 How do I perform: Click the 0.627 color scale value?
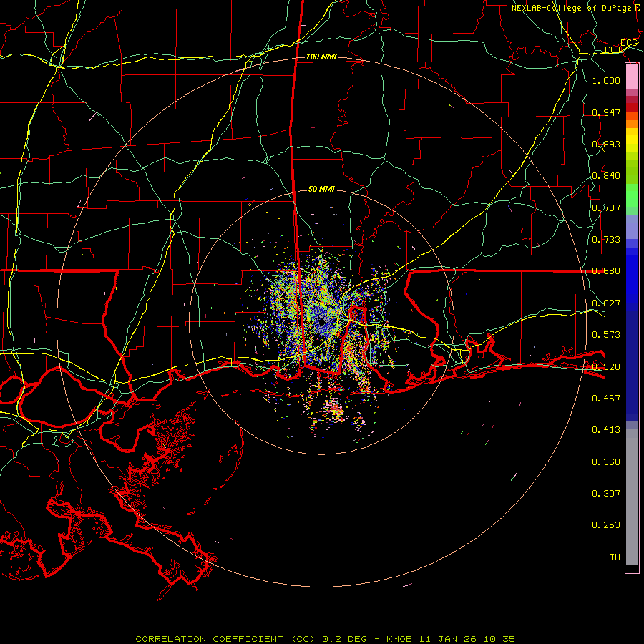pos(606,303)
